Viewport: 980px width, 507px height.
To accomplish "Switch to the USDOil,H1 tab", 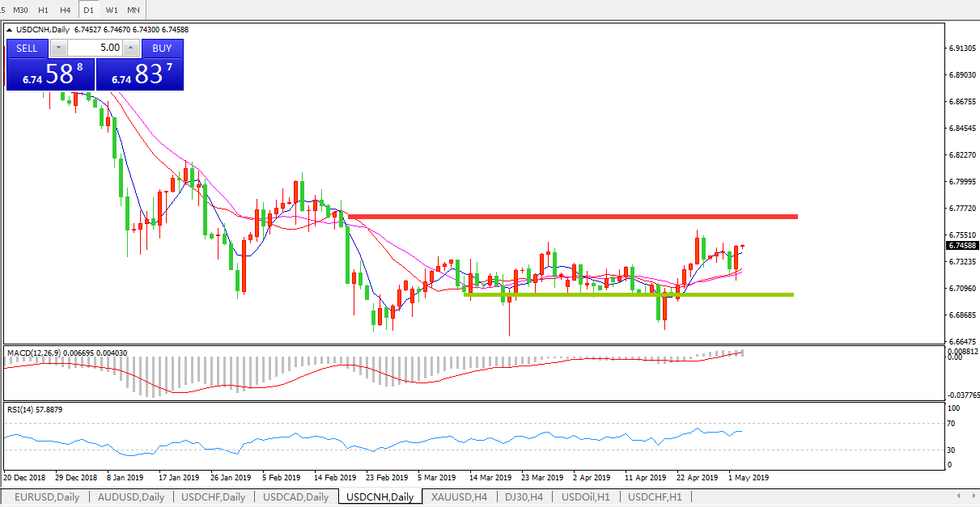I will 585,497.
